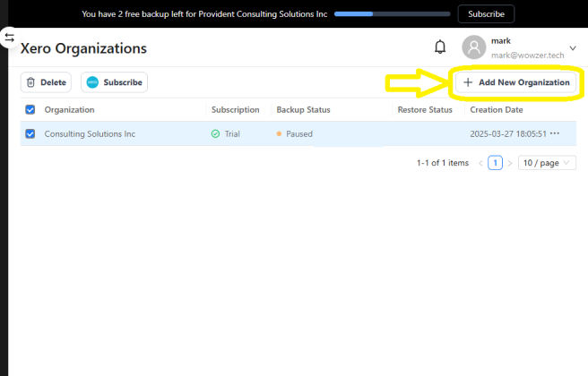The height and width of the screenshot is (376, 588).
Task: Toggle the select-all header checkbox
Action: tap(30, 110)
